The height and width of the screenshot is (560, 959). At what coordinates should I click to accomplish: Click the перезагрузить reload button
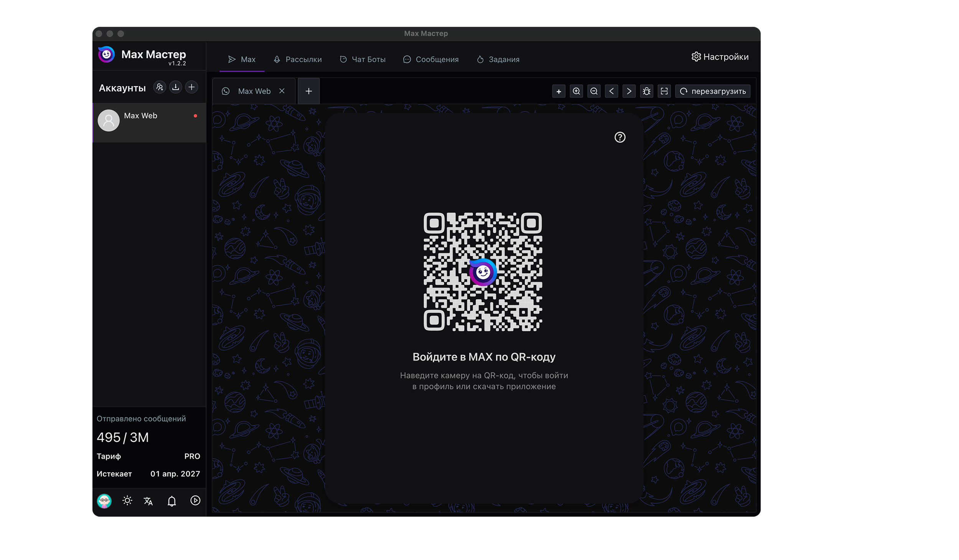(x=713, y=91)
